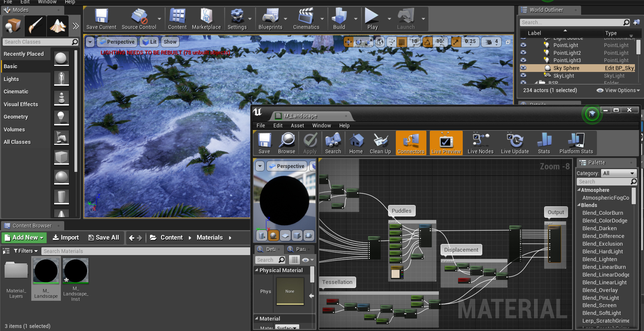The width and height of the screenshot is (644, 331).
Task: Toggle rotation snapping in the level viewport
Action: [427, 42]
